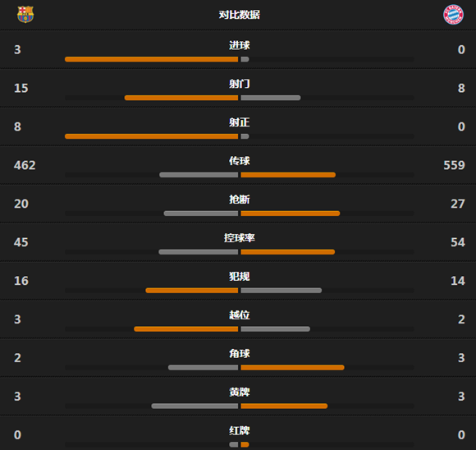476x450 pixels.
Task: Click the FC Barcelona team crest
Action: [25, 15]
